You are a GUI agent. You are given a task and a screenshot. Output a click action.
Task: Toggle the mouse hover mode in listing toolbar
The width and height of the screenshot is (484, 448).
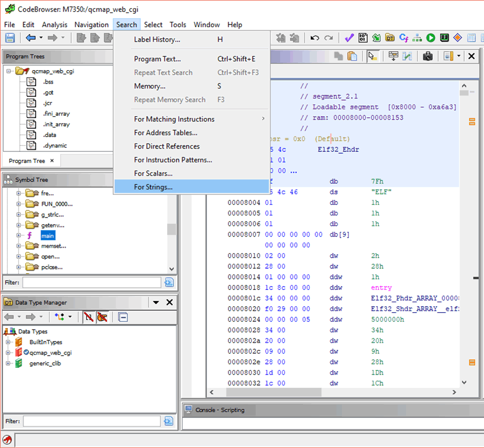[x=372, y=56]
